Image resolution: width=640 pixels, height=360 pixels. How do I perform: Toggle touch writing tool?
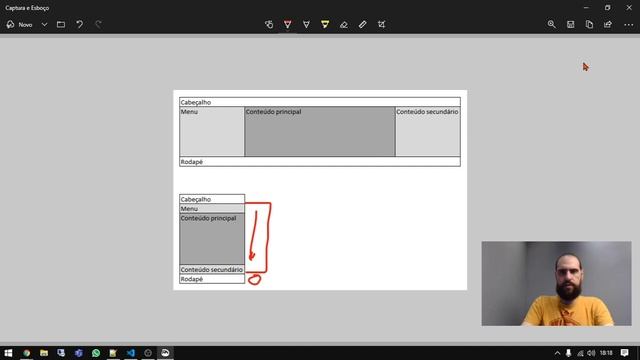269,24
